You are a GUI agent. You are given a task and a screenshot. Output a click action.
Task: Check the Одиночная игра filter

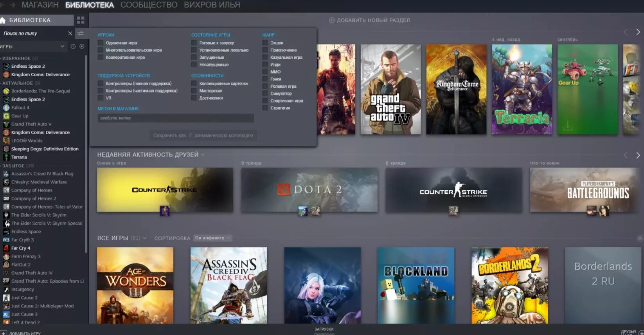coord(101,43)
